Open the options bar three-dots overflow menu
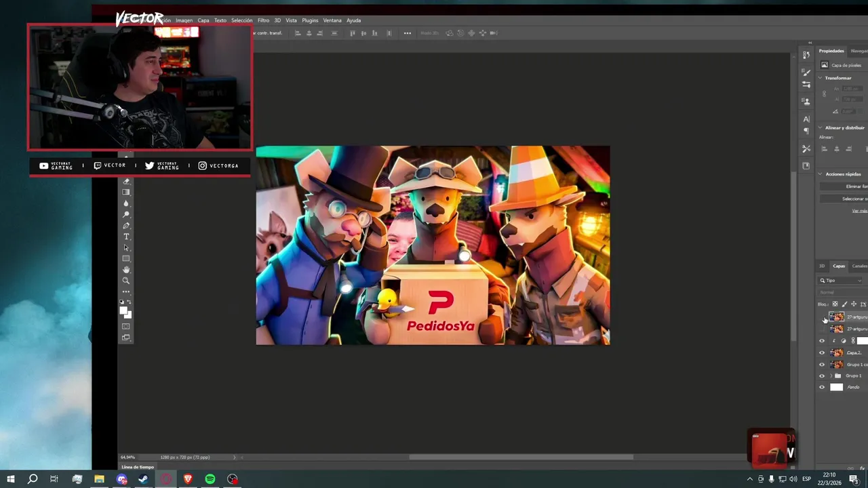 pos(408,33)
